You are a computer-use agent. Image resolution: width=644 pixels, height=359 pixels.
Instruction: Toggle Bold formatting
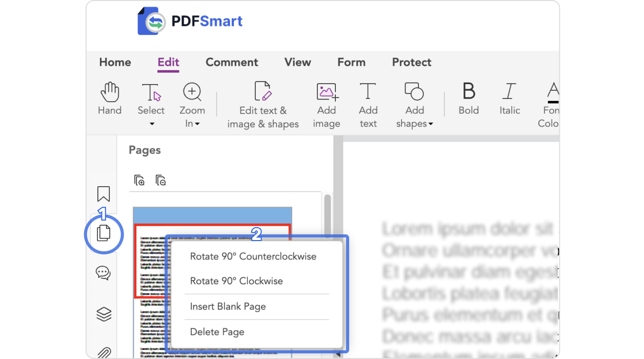469,98
